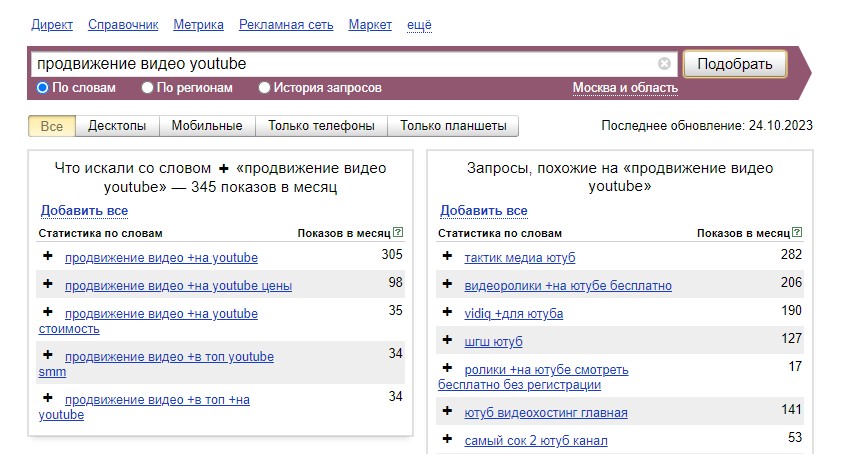Image resolution: width=855 pixels, height=454 pixels.
Task: Open the Маркет link
Action: point(370,25)
